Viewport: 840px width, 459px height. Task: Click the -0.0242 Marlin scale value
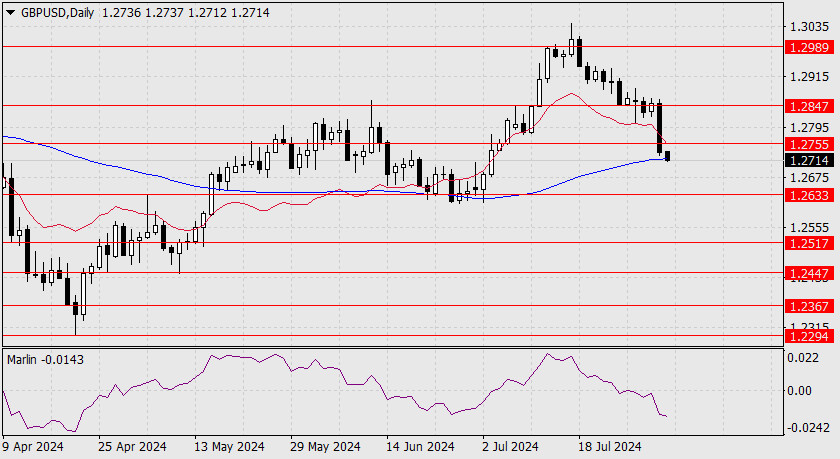click(809, 427)
